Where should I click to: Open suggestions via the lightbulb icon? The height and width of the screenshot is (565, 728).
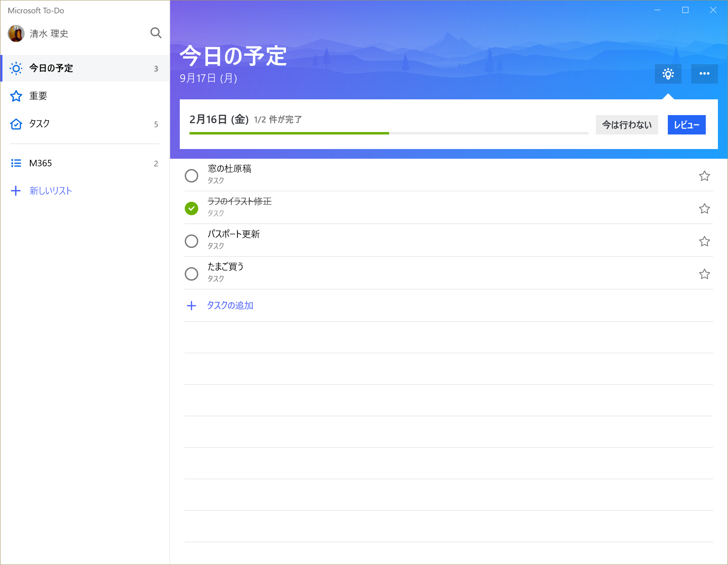(668, 74)
